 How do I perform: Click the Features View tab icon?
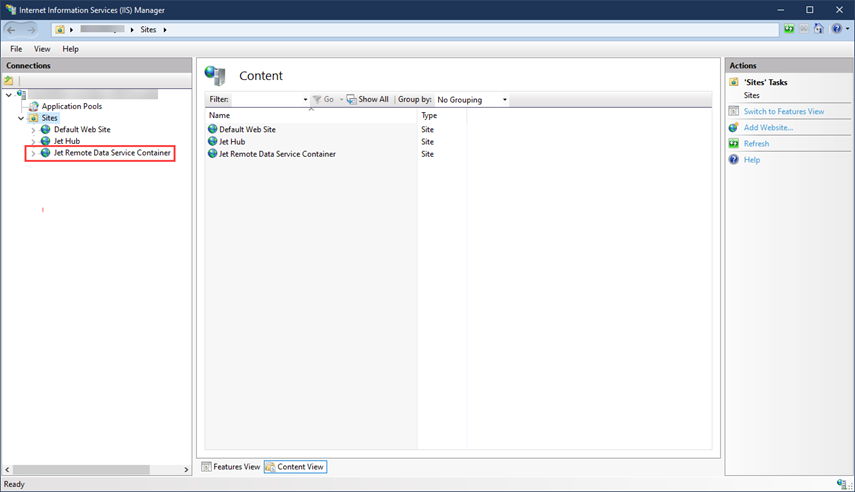pyautogui.click(x=206, y=467)
